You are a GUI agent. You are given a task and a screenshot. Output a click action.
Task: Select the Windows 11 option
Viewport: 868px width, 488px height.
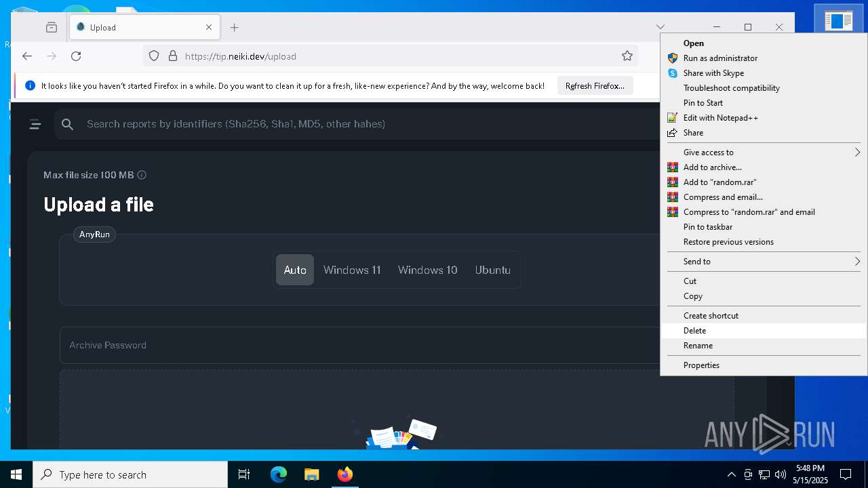pyautogui.click(x=352, y=270)
